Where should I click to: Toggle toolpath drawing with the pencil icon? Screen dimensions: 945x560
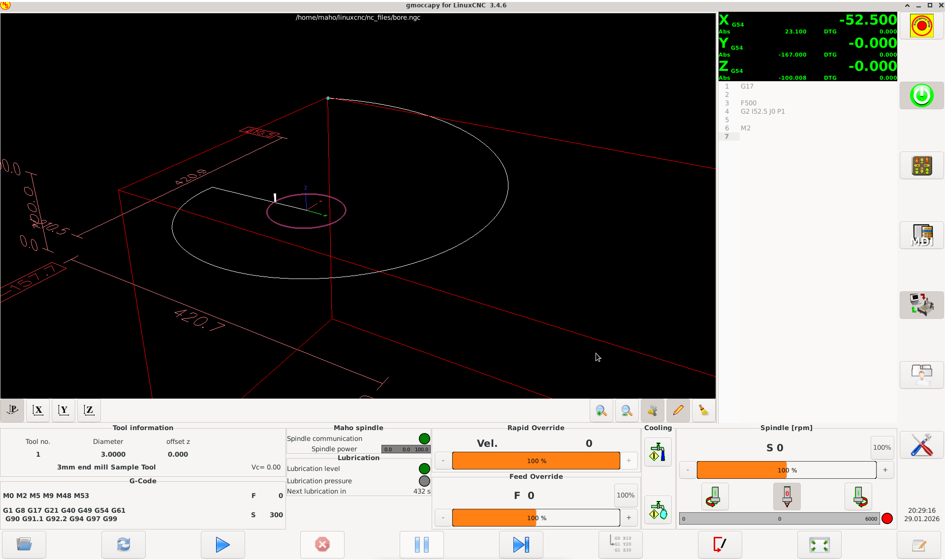[x=678, y=410]
